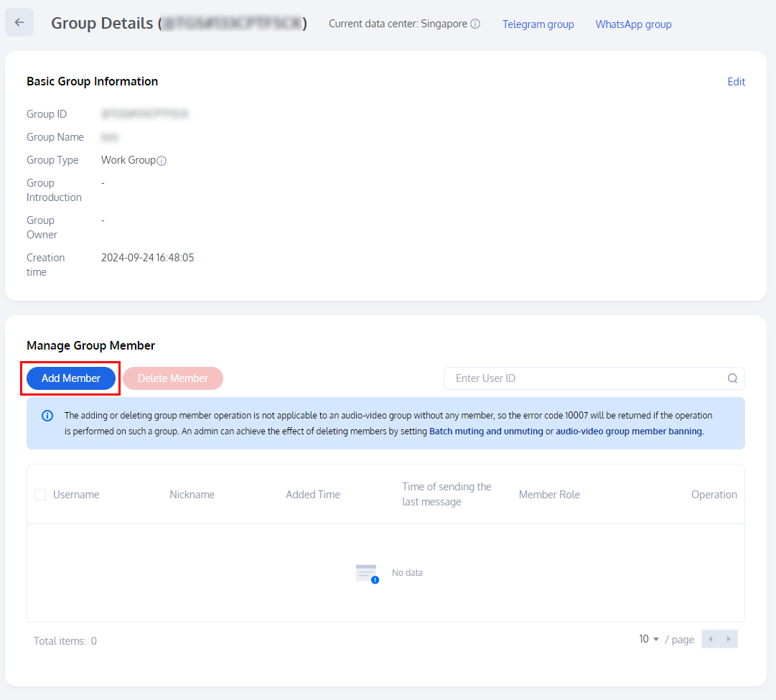Viewport: 776px width, 700px height.
Task: Open the Batch muting and unmuting link
Action: click(x=486, y=431)
